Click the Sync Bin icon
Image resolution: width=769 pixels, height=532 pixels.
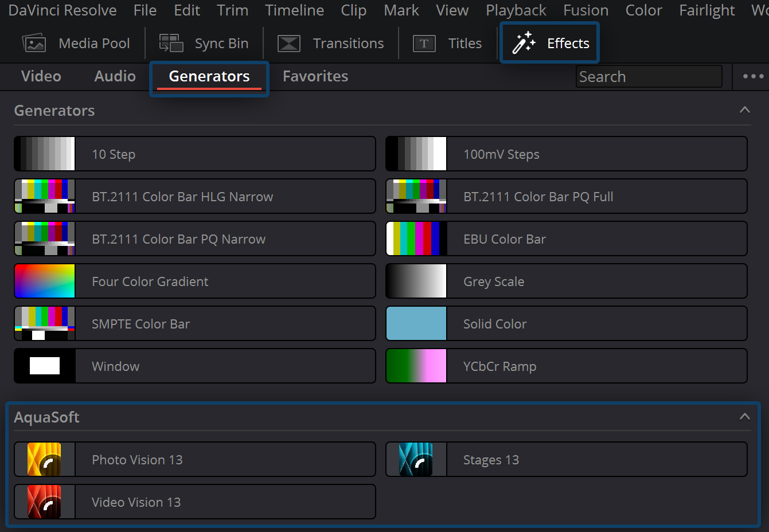171,44
